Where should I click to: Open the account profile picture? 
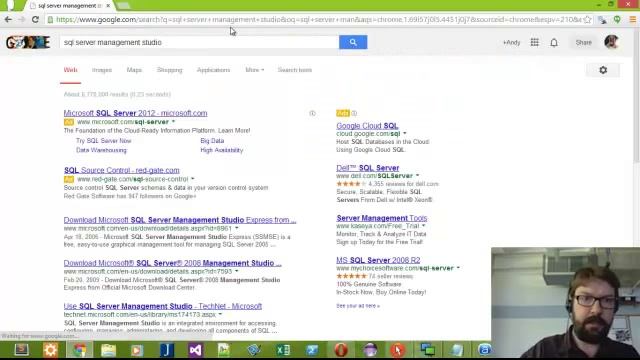pos(611,42)
